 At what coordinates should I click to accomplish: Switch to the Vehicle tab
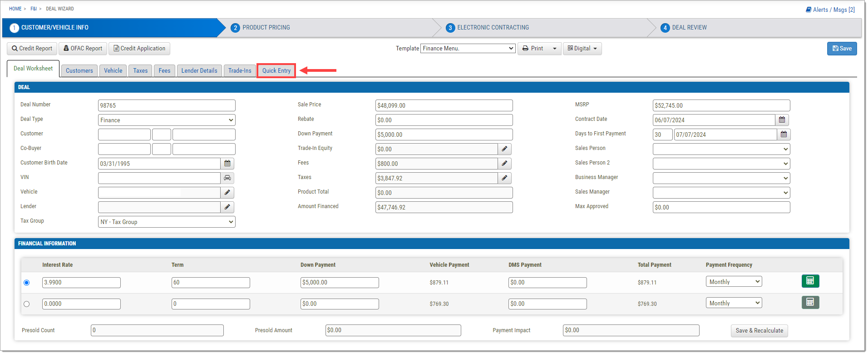pos(113,71)
